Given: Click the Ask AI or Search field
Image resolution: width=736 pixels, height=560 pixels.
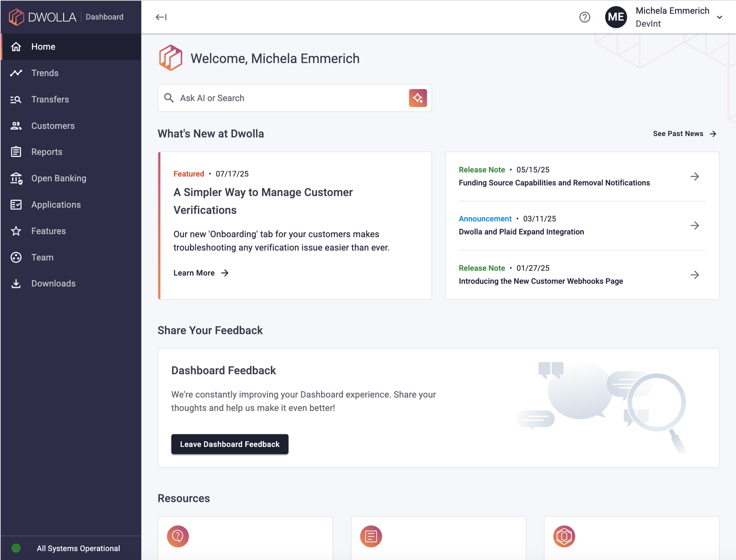Looking at the screenshot, I should click(294, 98).
